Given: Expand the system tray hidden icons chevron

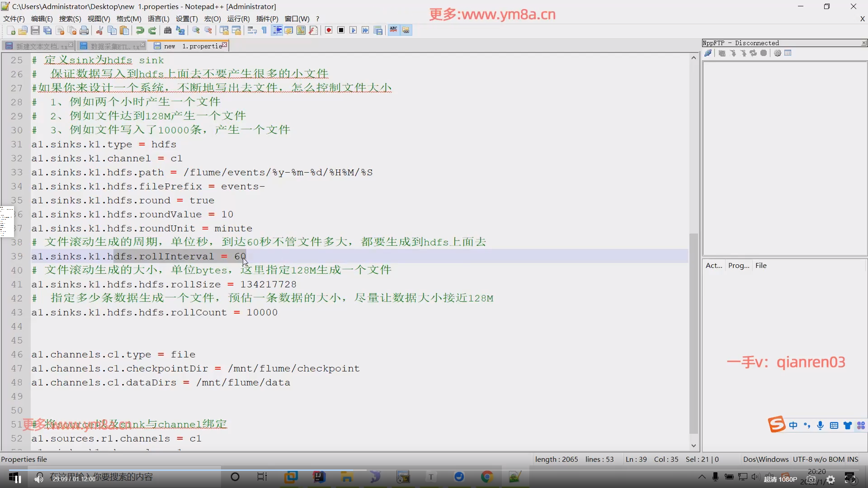Looking at the screenshot, I should tap(702, 477).
